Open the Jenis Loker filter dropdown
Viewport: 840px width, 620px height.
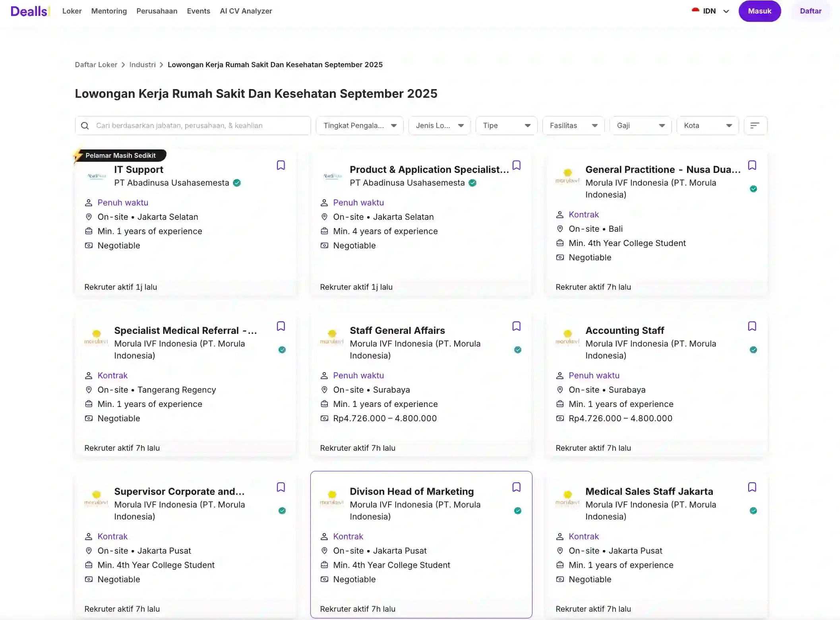439,126
